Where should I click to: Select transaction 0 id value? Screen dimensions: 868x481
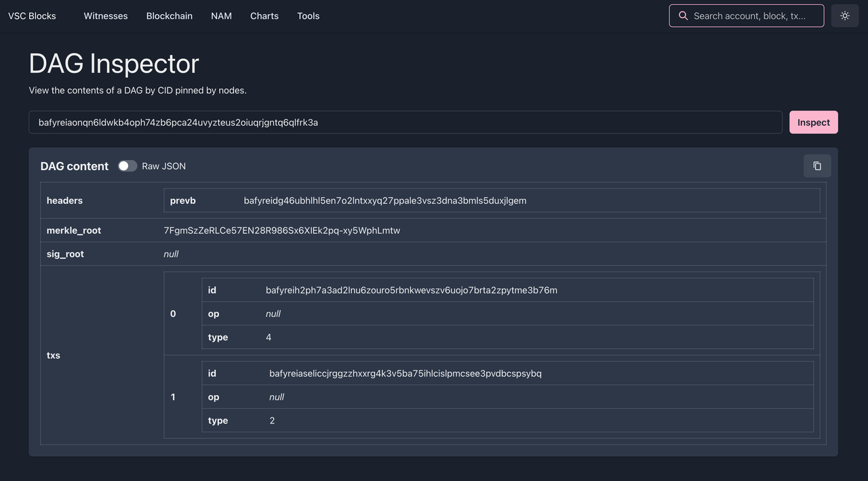point(411,290)
